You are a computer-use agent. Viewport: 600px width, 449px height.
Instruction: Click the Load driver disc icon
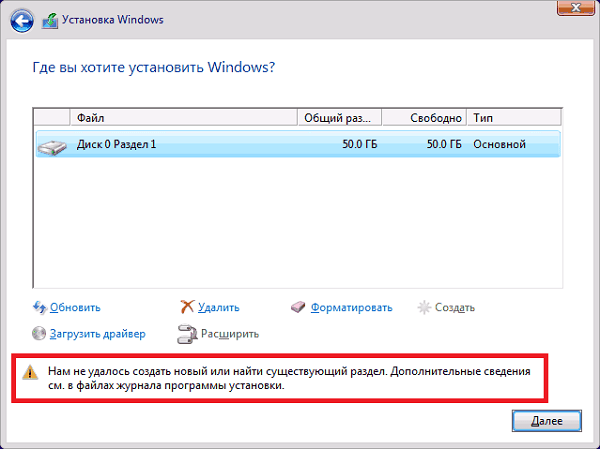pos(40,333)
